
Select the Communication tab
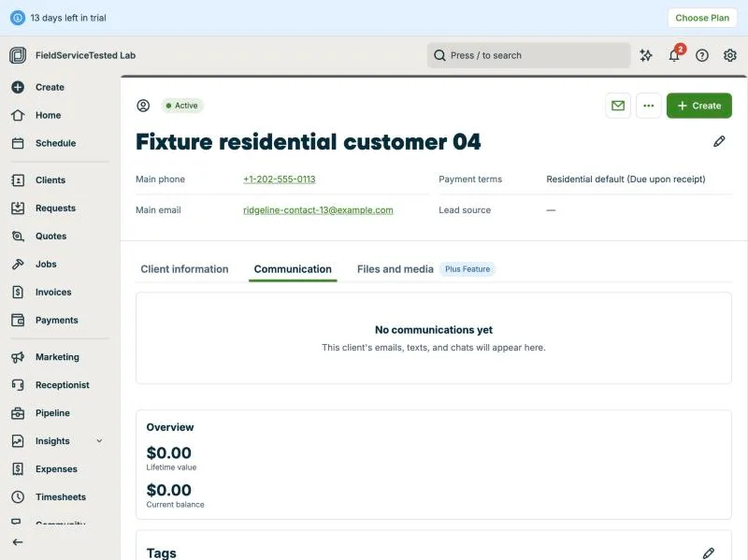tap(293, 269)
